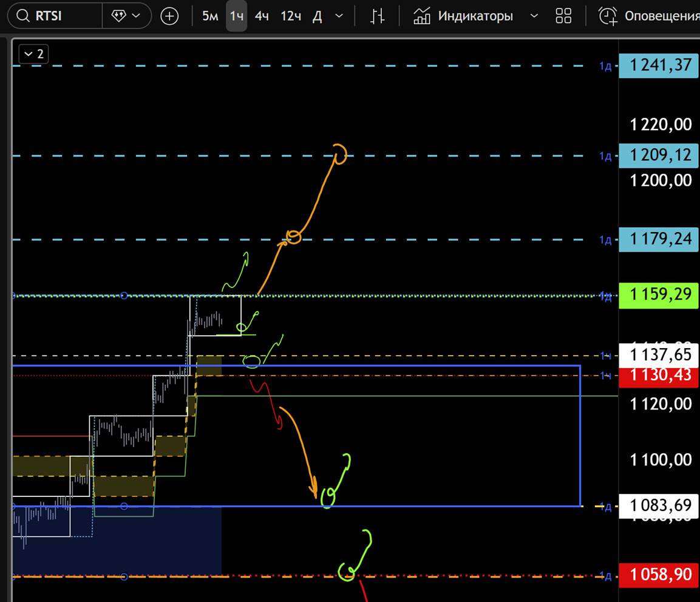
Task: Click the indicators chart icon
Action: pos(422,16)
